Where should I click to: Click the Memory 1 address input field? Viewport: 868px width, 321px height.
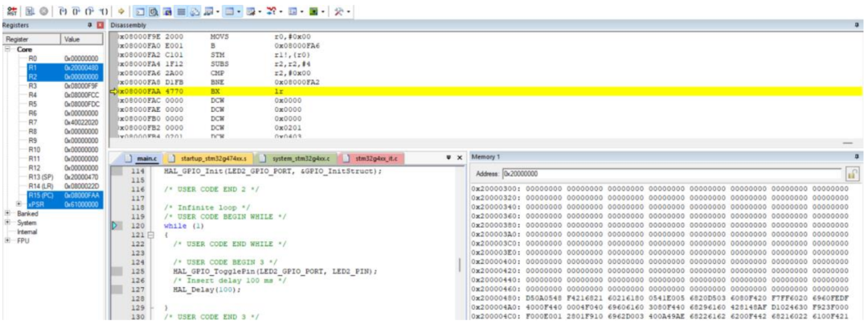(671, 174)
